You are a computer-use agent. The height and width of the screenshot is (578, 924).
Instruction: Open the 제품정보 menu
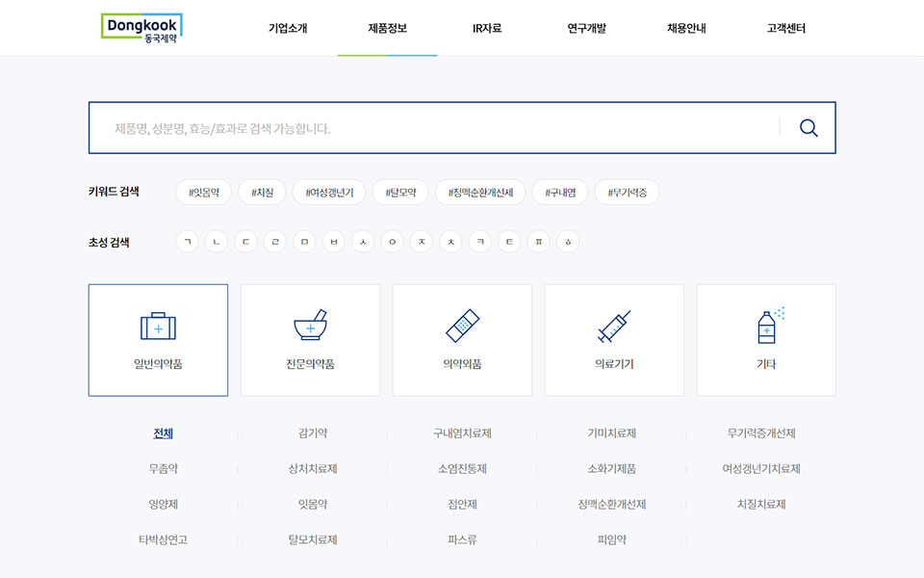387,28
